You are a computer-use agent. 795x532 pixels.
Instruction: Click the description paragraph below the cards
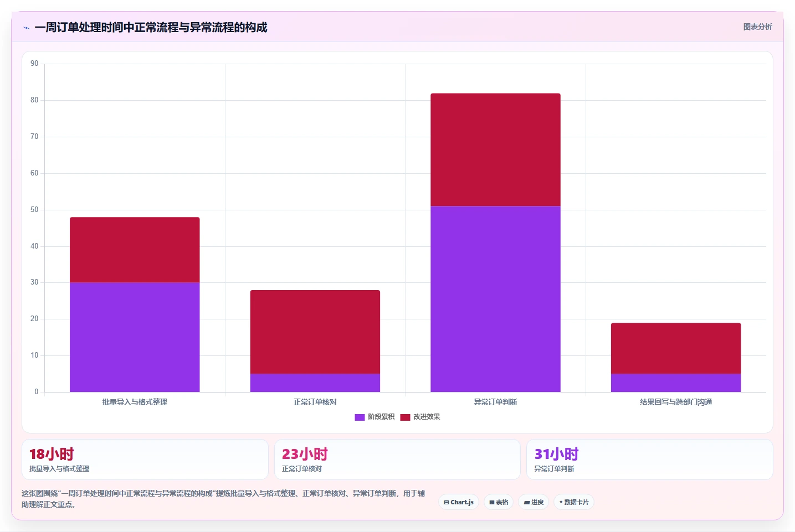point(223,499)
